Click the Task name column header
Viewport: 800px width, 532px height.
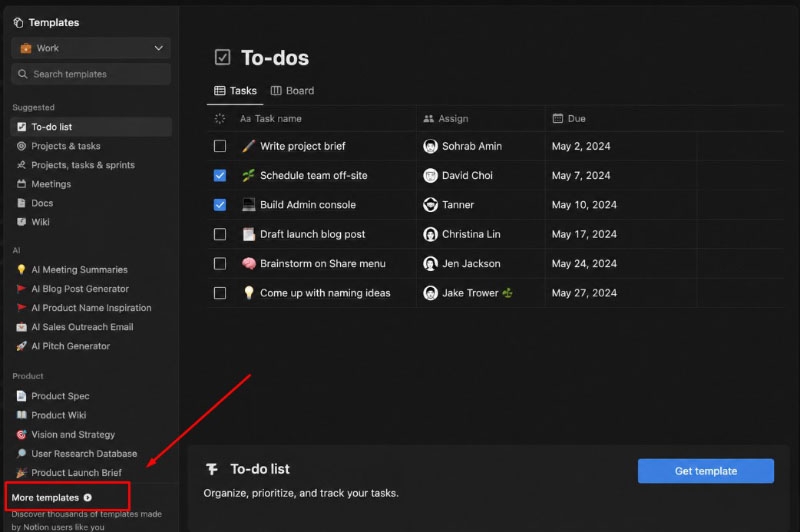(271, 118)
